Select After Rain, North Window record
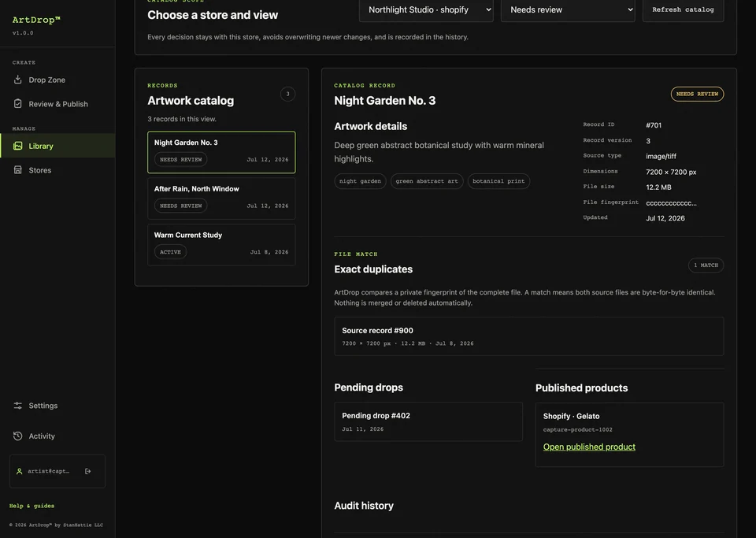Viewport: 756px width, 538px height. click(x=221, y=199)
